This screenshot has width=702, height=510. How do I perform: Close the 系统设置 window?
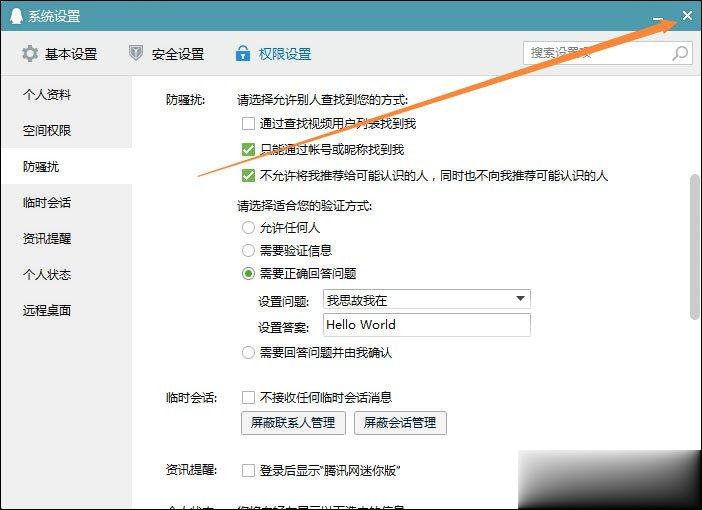click(687, 16)
